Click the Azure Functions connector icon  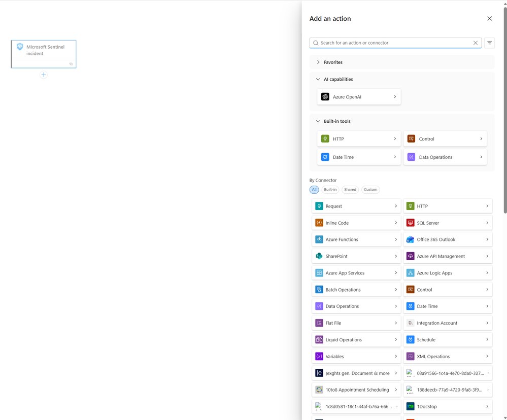pos(319,239)
